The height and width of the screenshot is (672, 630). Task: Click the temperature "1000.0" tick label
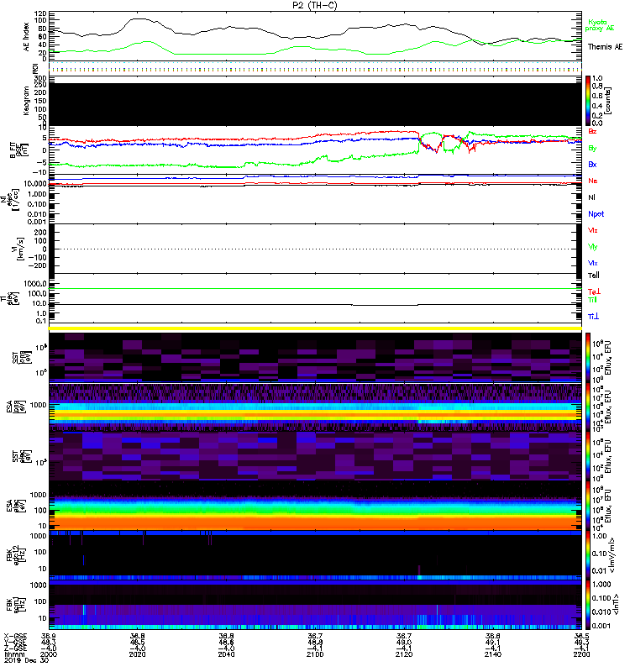click(35, 284)
